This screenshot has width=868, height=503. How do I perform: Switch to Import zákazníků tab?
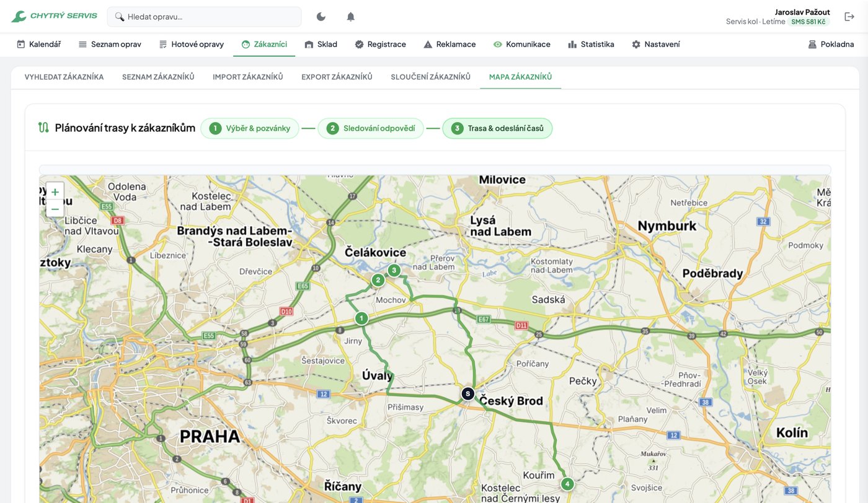[x=248, y=77]
